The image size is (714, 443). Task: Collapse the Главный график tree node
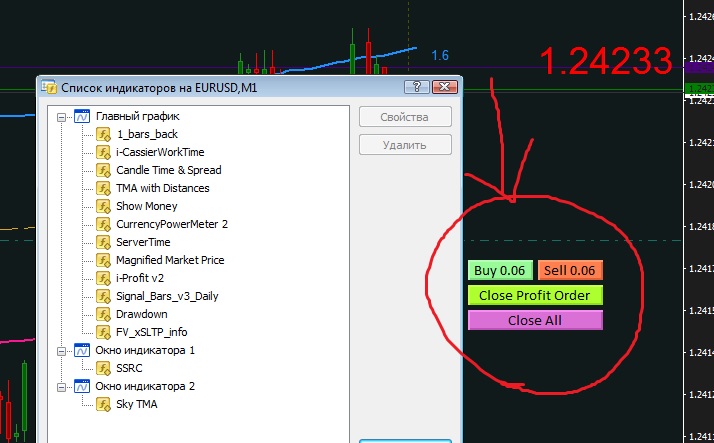pyautogui.click(x=61, y=117)
